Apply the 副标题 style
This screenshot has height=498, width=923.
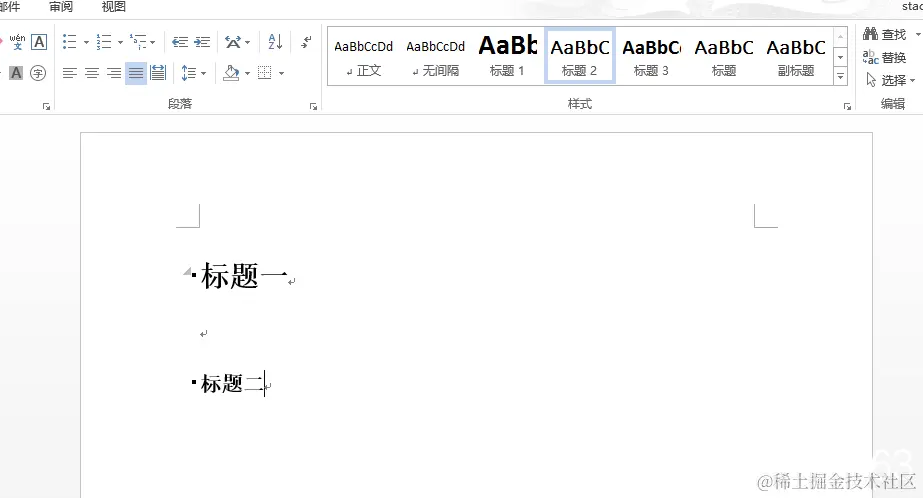796,57
